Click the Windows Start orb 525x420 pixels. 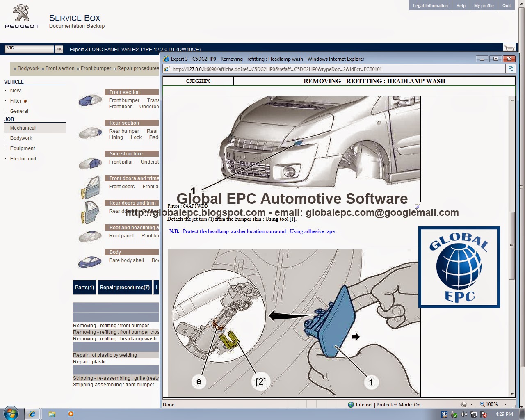(x=9, y=413)
